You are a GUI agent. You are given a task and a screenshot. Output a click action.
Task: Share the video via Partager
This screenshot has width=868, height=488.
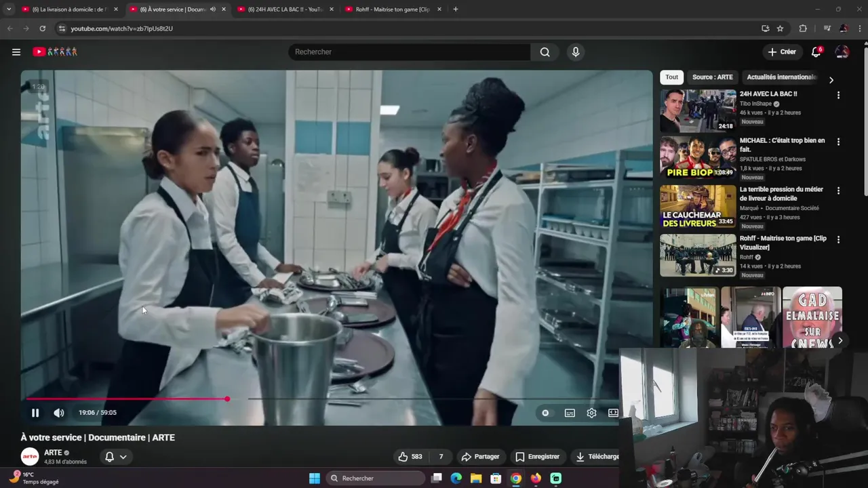pyautogui.click(x=480, y=457)
